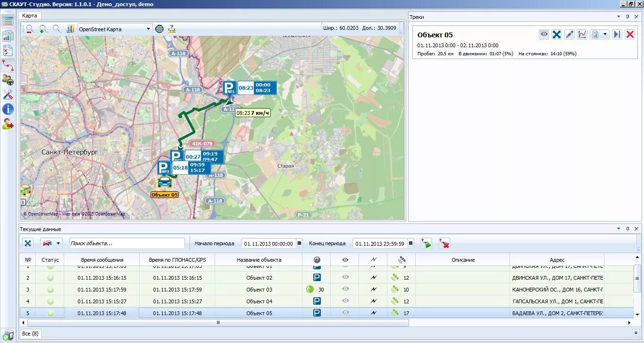Click the Конец периода date field

(x=380, y=244)
